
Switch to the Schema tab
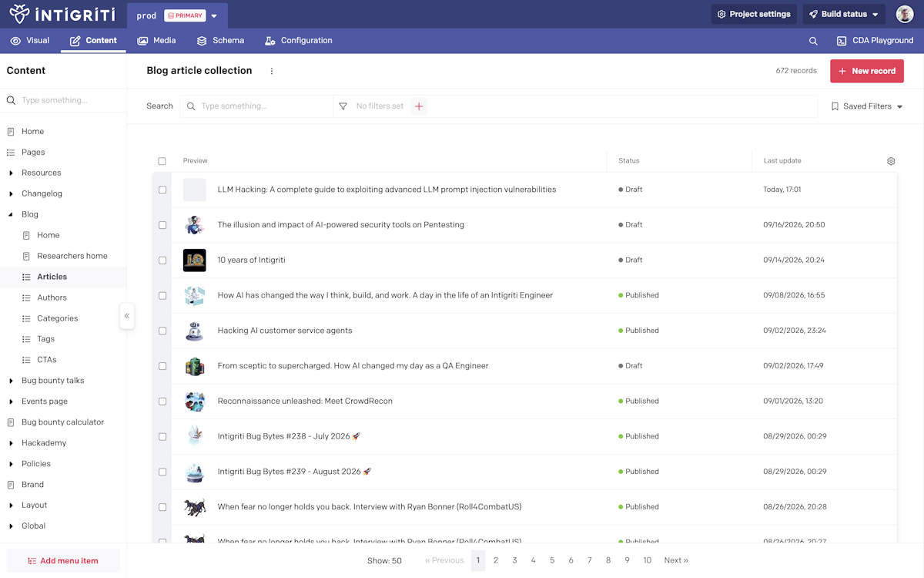(x=220, y=41)
